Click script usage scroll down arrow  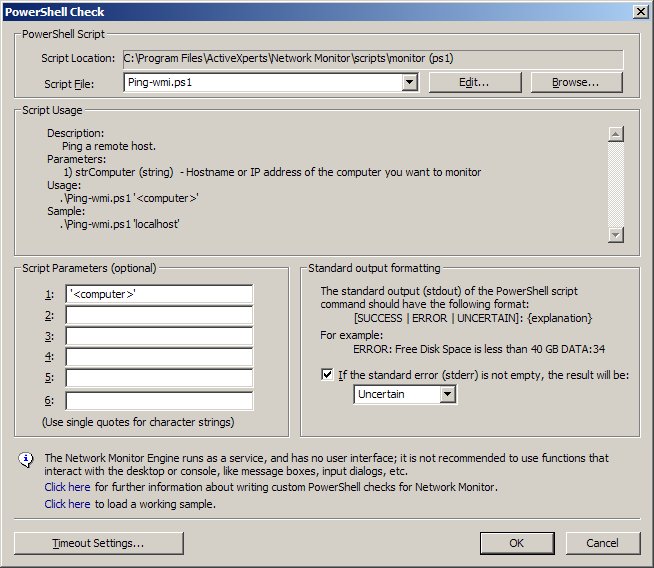click(x=616, y=235)
